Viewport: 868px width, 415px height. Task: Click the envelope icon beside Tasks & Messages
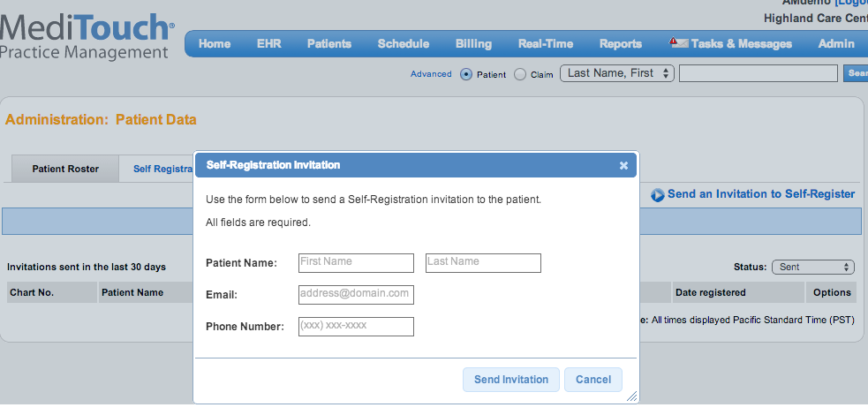pyautogui.click(x=678, y=42)
